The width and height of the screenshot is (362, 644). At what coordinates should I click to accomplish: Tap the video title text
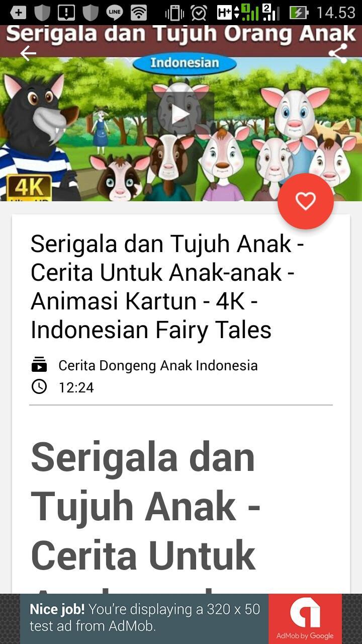167,287
